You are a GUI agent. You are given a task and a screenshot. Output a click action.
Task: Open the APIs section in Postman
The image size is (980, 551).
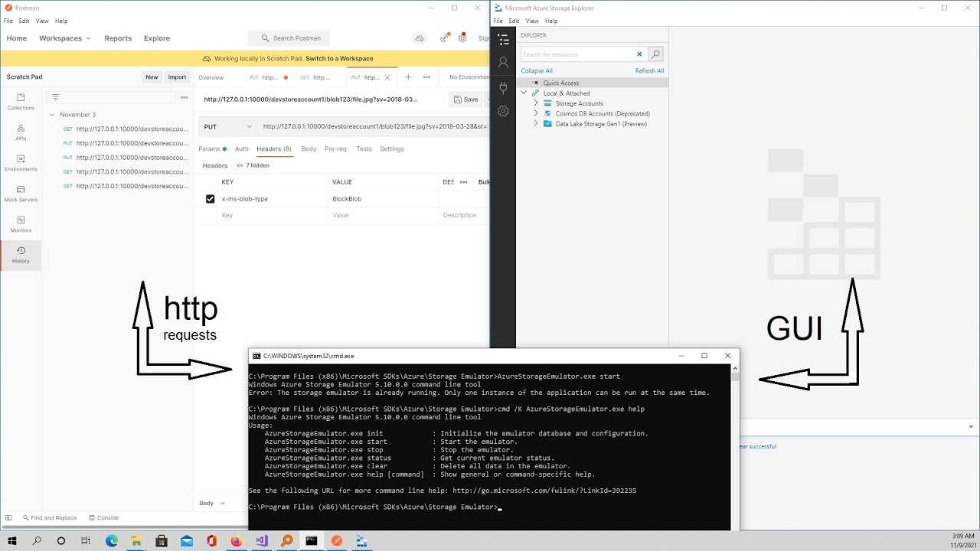click(21, 132)
